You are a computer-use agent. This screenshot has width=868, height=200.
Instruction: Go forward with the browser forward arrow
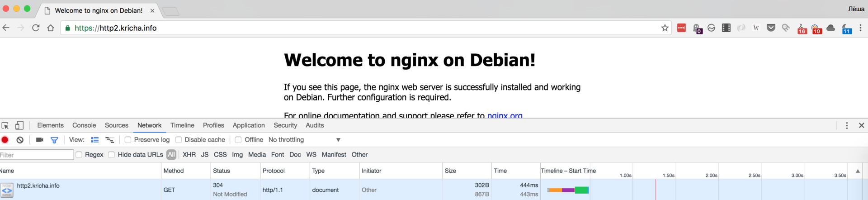click(21, 28)
